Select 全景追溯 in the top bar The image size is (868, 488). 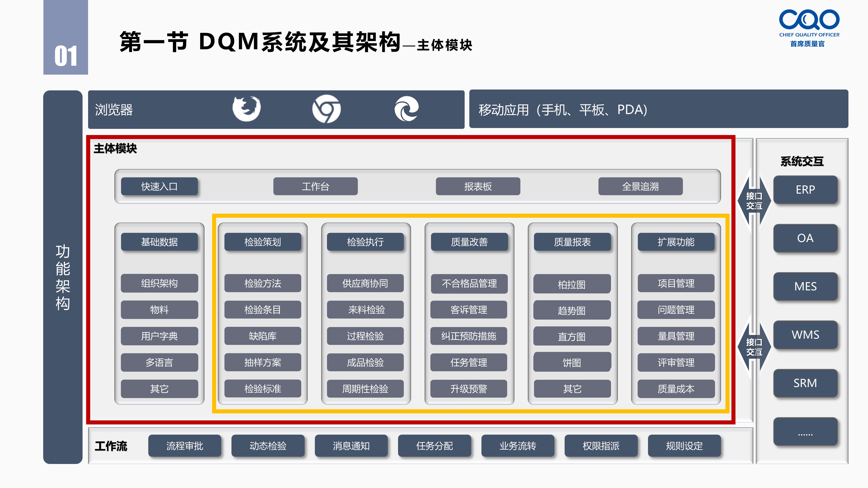pos(640,186)
